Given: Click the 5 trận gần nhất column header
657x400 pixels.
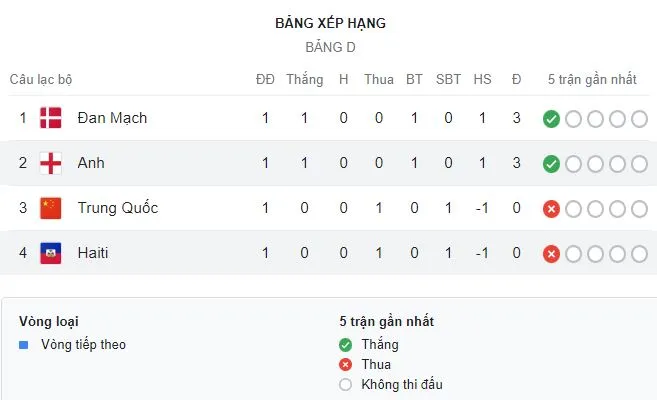Looking at the screenshot, I should [594, 79].
